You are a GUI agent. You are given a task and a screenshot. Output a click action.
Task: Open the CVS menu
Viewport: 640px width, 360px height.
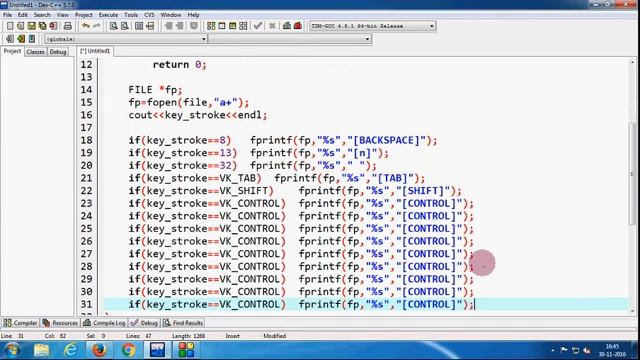point(149,15)
